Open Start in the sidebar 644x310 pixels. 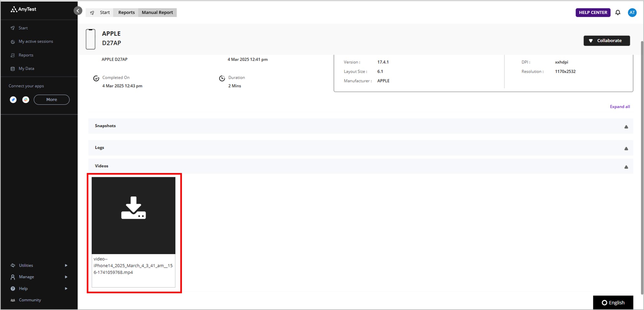pos(23,28)
